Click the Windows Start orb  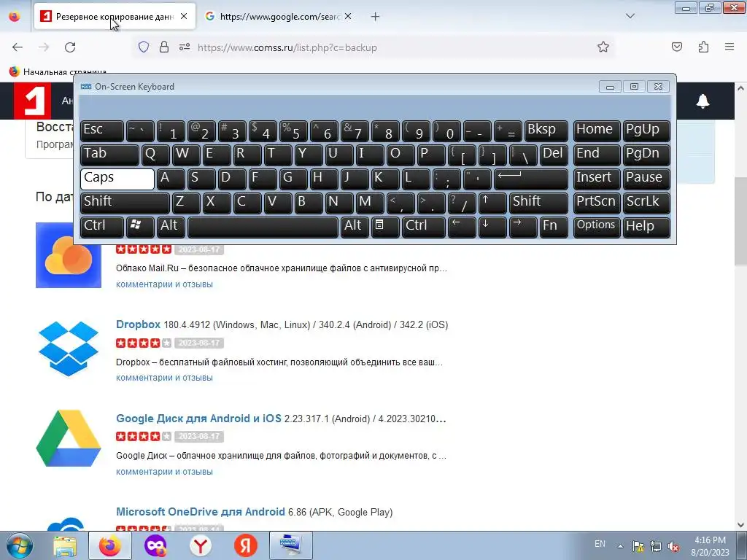click(19, 545)
